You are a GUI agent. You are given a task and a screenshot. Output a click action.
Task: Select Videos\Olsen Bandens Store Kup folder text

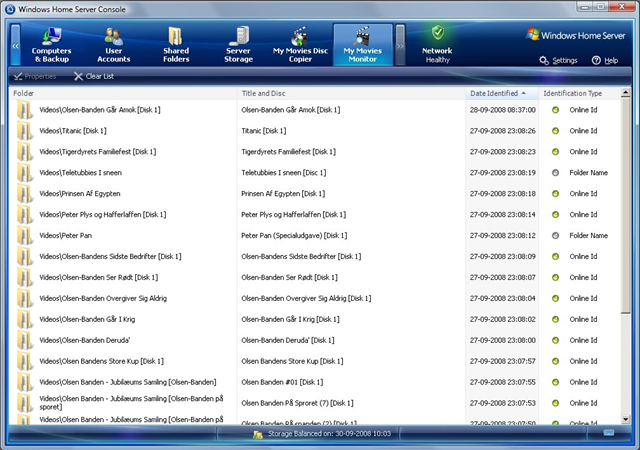pos(102,361)
